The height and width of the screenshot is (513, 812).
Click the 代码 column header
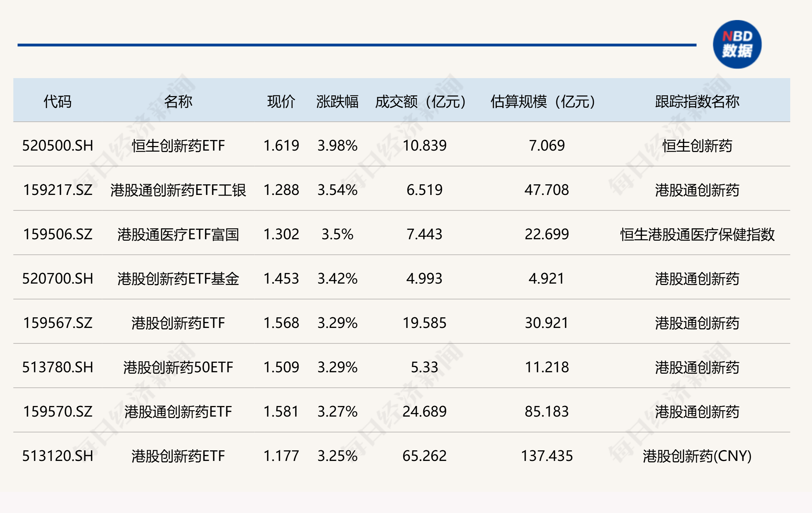[x=57, y=101]
